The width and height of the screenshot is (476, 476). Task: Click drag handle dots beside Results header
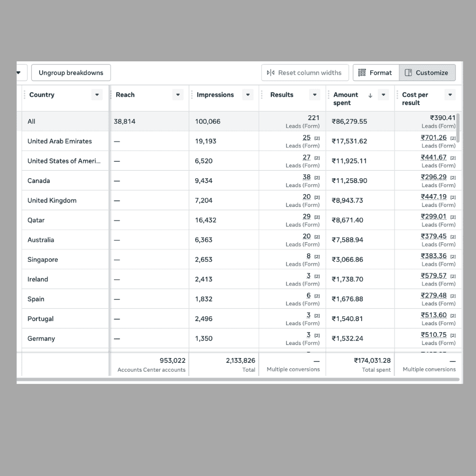point(262,95)
